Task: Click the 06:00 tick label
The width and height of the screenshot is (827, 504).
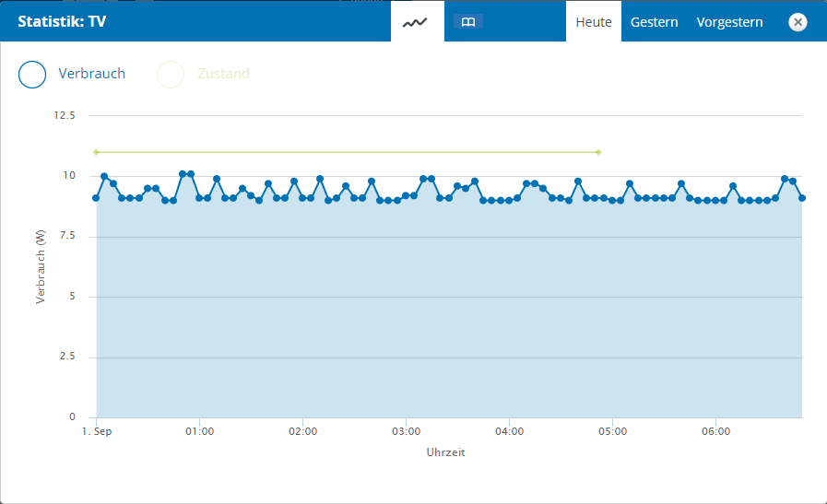Action: (715, 431)
